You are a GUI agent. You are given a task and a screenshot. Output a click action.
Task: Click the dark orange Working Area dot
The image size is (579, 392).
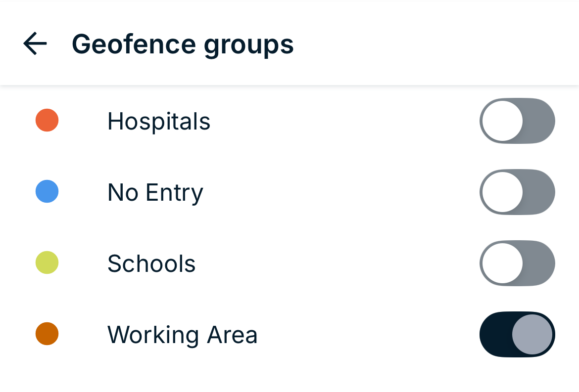click(47, 334)
